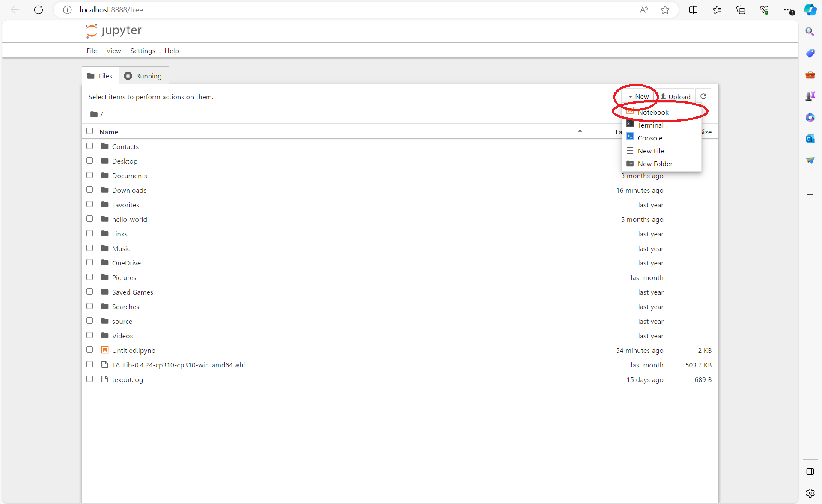The width and height of the screenshot is (822, 504).
Task: Click the refresh file list icon
Action: [703, 96]
